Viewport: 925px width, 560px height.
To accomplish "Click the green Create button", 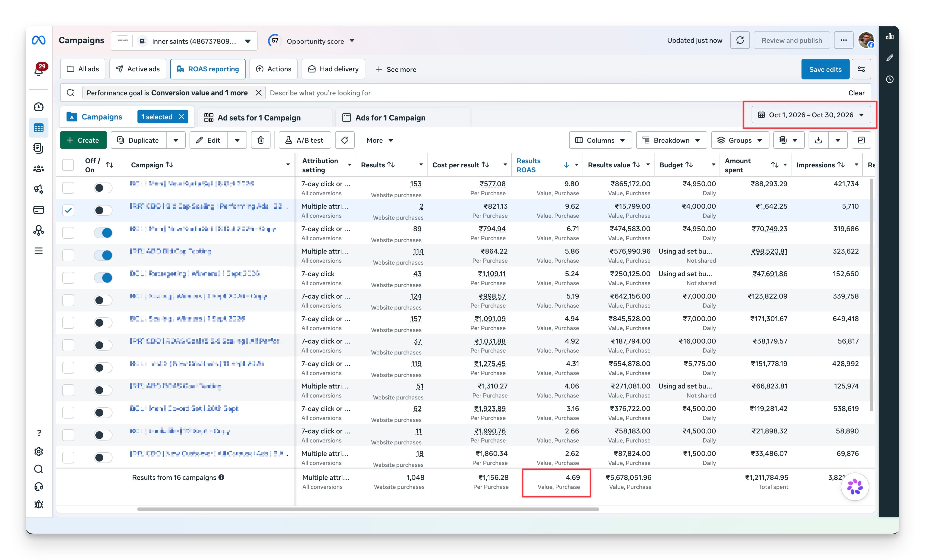I will tap(83, 140).
